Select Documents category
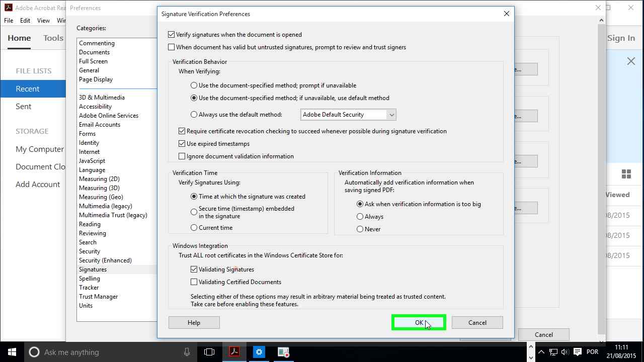Image resolution: width=644 pixels, height=362 pixels. 94,52
